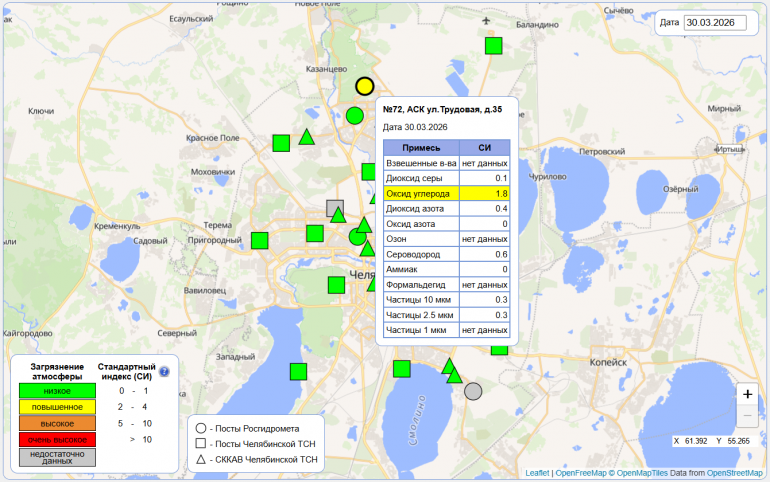Click the green circle marker below Казанцево
770x482 pixels.
(x=354, y=115)
